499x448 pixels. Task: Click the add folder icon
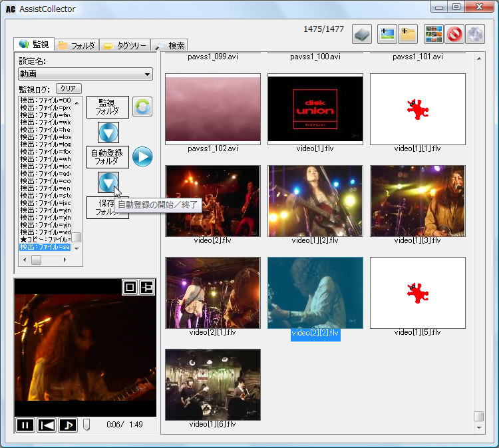tap(408, 34)
